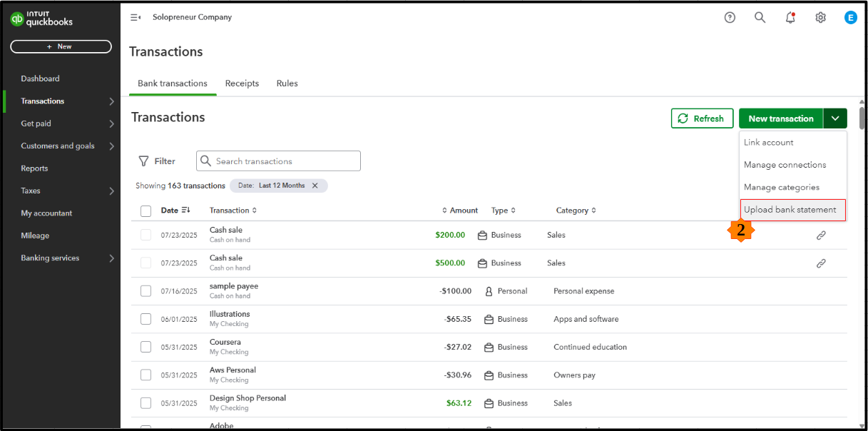Click the $63.12 amount

[x=459, y=403]
